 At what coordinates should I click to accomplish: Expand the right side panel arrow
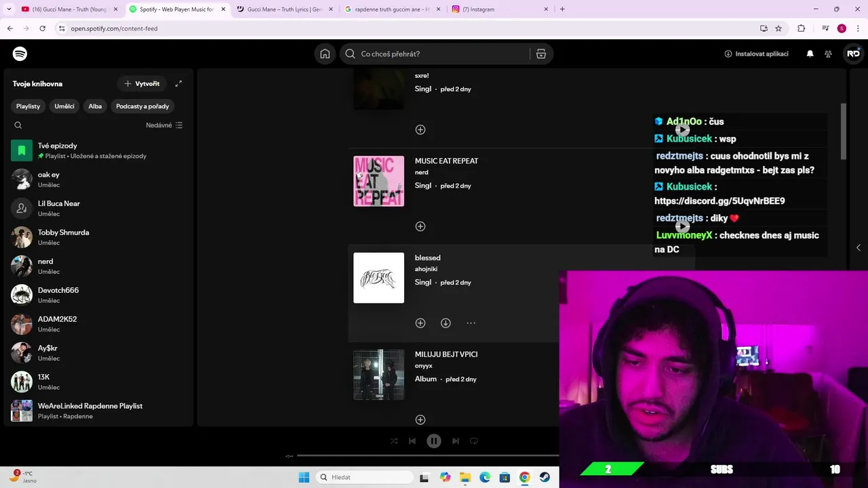coord(858,247)
